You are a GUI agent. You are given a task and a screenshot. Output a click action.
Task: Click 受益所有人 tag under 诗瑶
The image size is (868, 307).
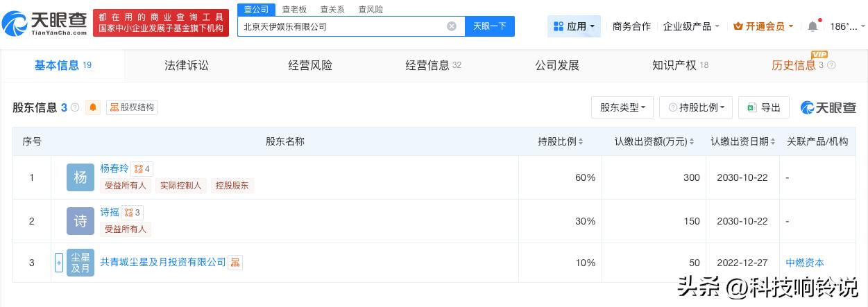[126, 229]
